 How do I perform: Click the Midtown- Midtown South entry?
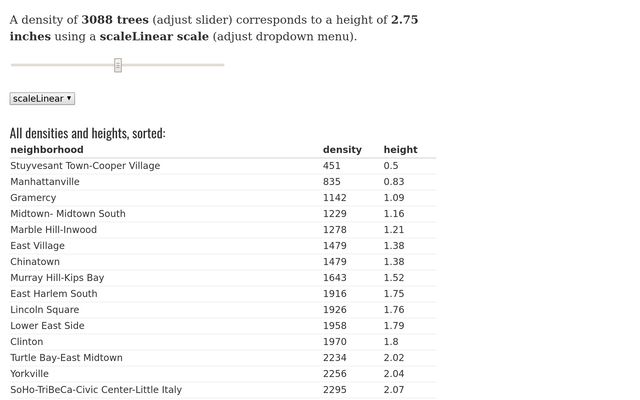(x=68, y=213)
